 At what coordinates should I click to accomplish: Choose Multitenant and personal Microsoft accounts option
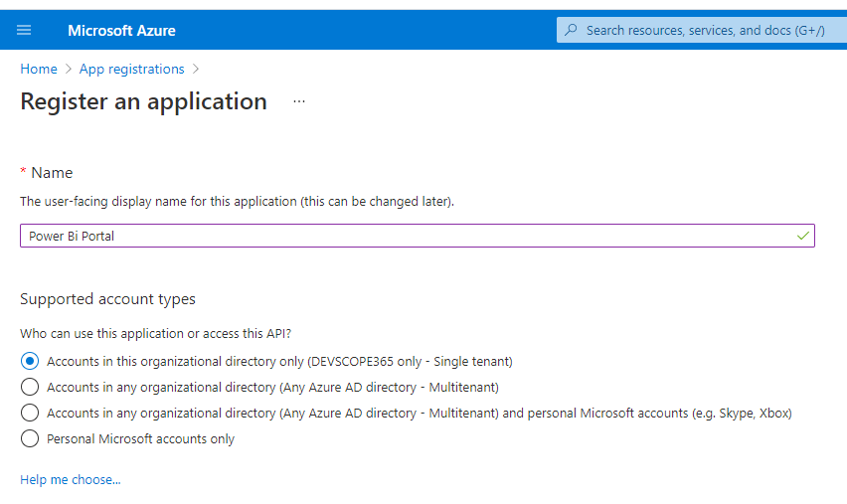30,413
